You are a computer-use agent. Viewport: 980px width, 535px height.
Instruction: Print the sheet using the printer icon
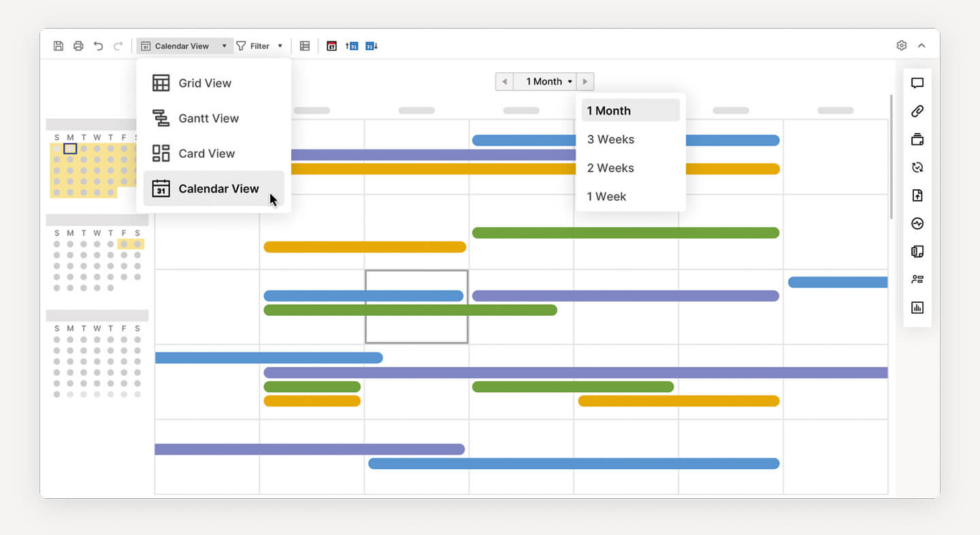(78, 46)
